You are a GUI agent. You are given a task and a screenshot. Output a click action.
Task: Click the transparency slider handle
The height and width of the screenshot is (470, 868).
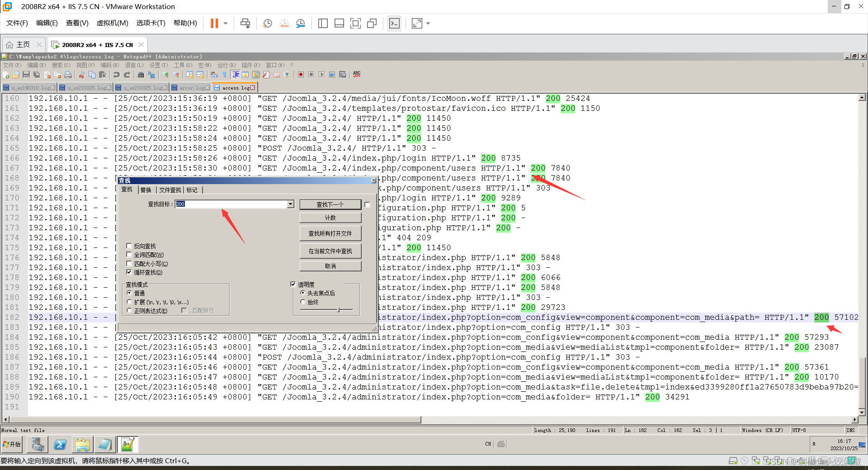pos(339,310)
